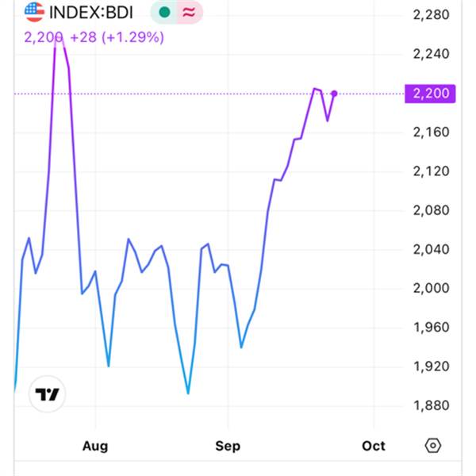Click the +28 (+1.29%) change text
This screenshot has width=476, height=476.
pos(117,37)
